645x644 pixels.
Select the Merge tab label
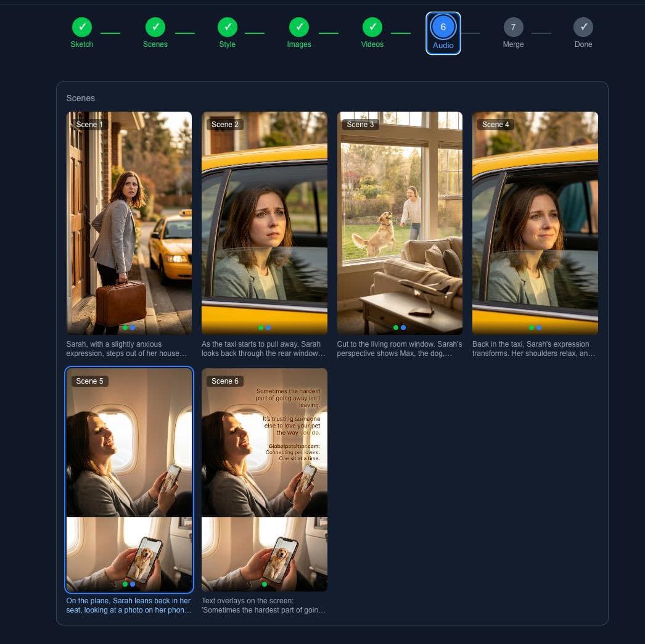click(513, 44)
